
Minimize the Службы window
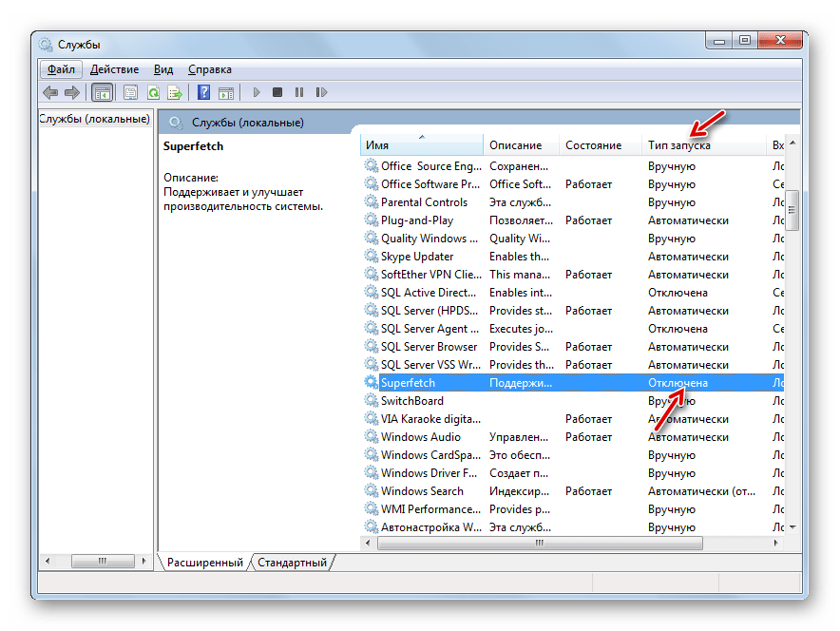tap(719, 40)
